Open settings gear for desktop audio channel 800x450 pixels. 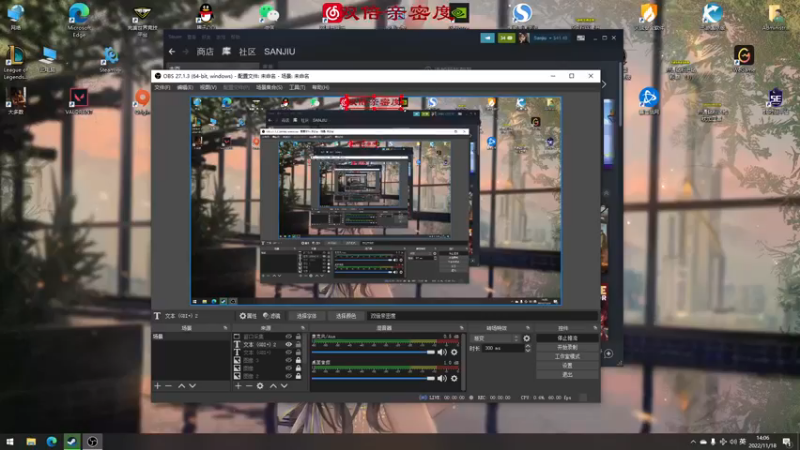(454, 378)
